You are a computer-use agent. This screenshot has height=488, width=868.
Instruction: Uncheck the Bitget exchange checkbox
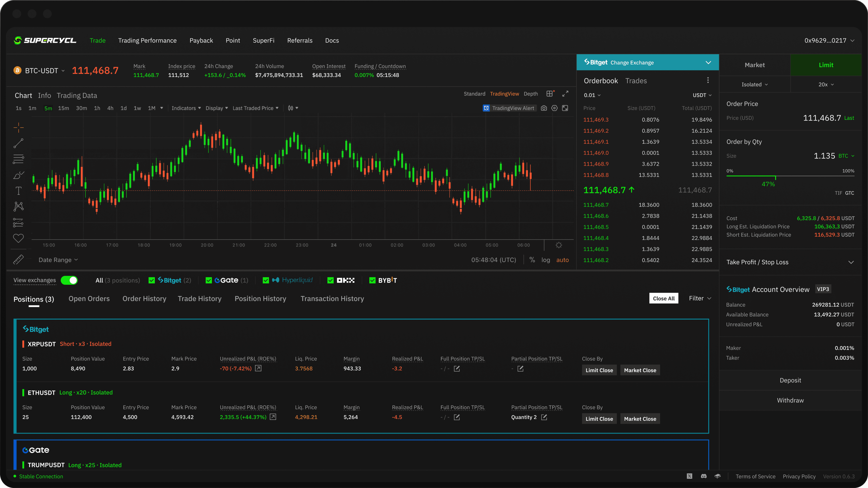(x=152, y=281)
